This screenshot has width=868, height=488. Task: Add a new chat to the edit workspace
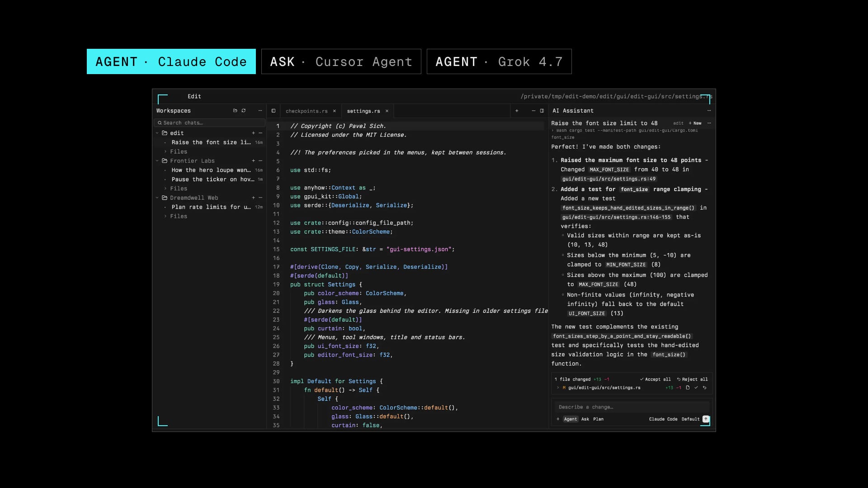(x=253, y=133)
